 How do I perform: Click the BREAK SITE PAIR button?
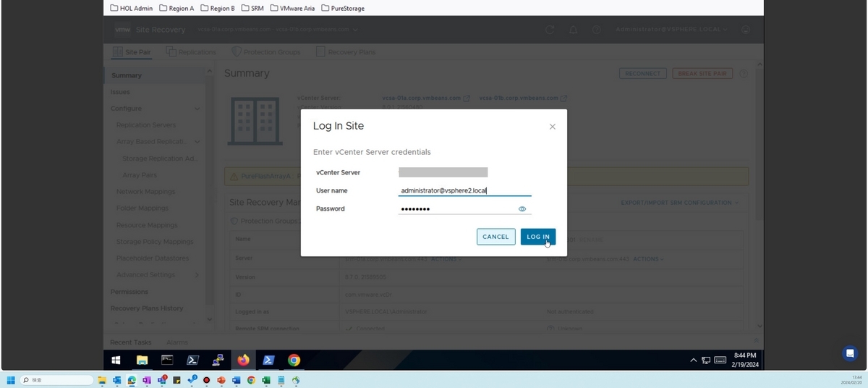(702, 74)
